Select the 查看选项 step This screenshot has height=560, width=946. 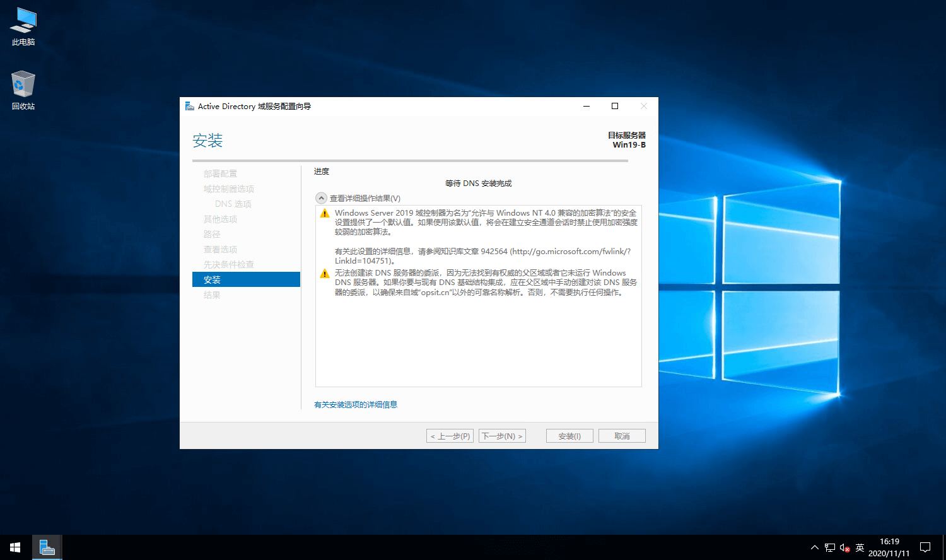(220, 249)
